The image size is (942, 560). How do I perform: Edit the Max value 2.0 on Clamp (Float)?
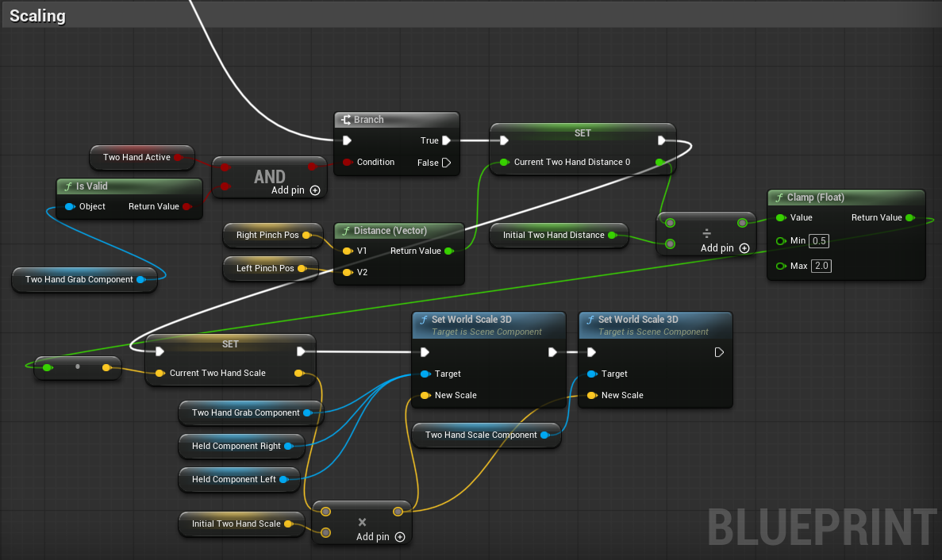point(821,266)
